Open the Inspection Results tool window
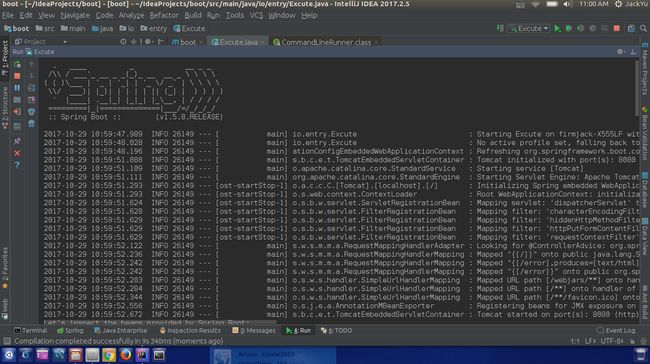 click(x=190, y=330)
